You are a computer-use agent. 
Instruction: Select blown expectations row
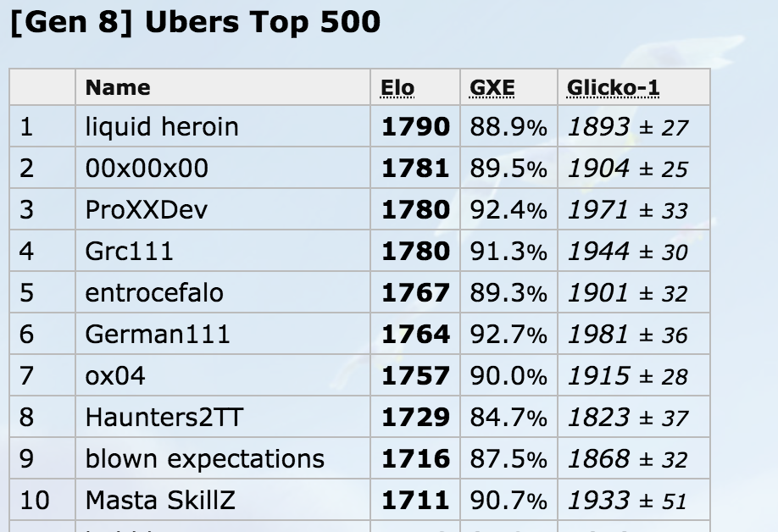tap(359, 458)
